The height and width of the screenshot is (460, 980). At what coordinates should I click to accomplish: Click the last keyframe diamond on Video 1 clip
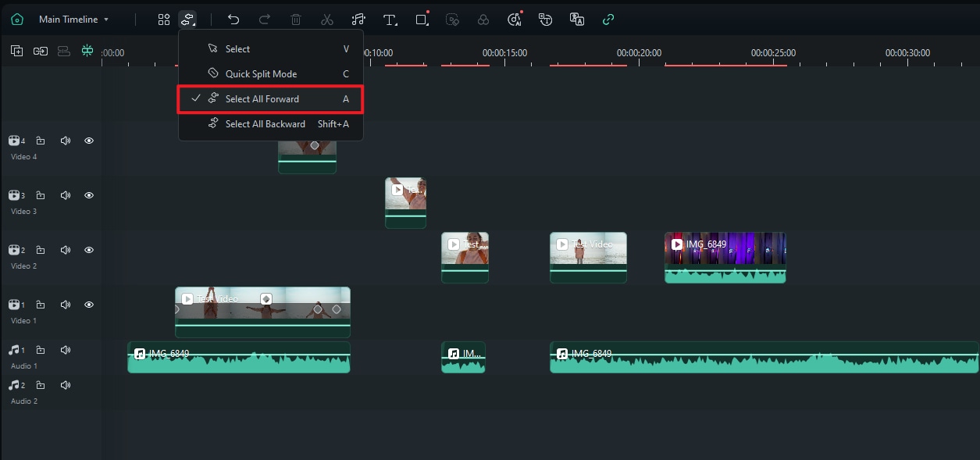tap(337, 309)
